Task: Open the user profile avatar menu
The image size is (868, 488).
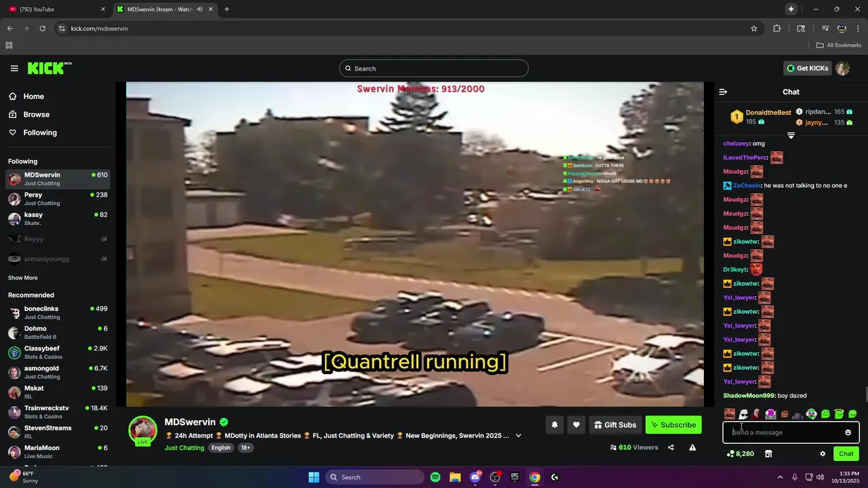Action: click(843, 68)
